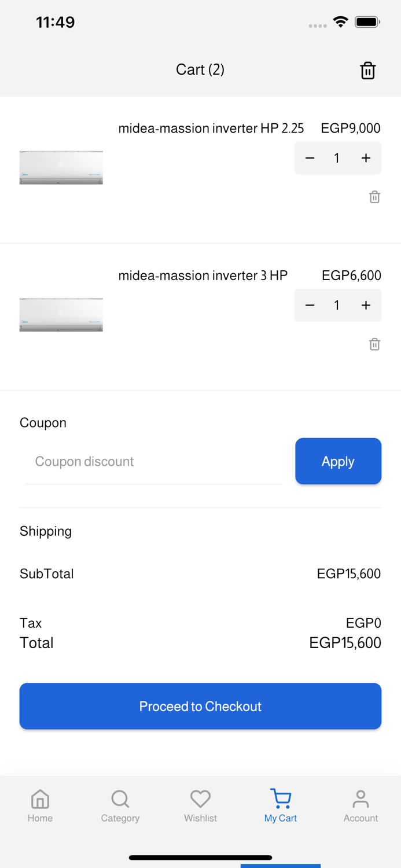Open the 3 HP inverter product thumbnail
This screenshot has height=868, width=401.
pyautogui.click(x=61, y=314)
